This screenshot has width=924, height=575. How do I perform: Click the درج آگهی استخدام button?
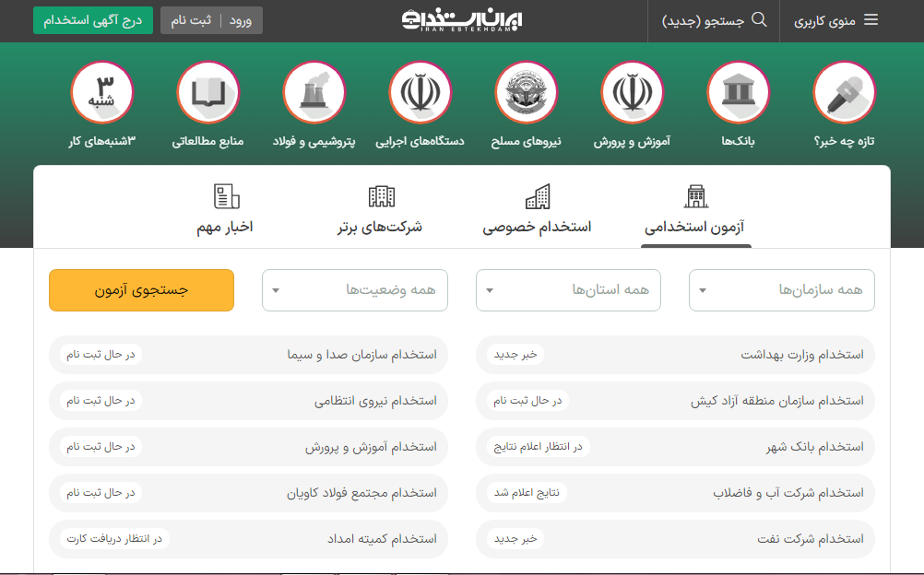pyautogui.click(x=93, y=20)
